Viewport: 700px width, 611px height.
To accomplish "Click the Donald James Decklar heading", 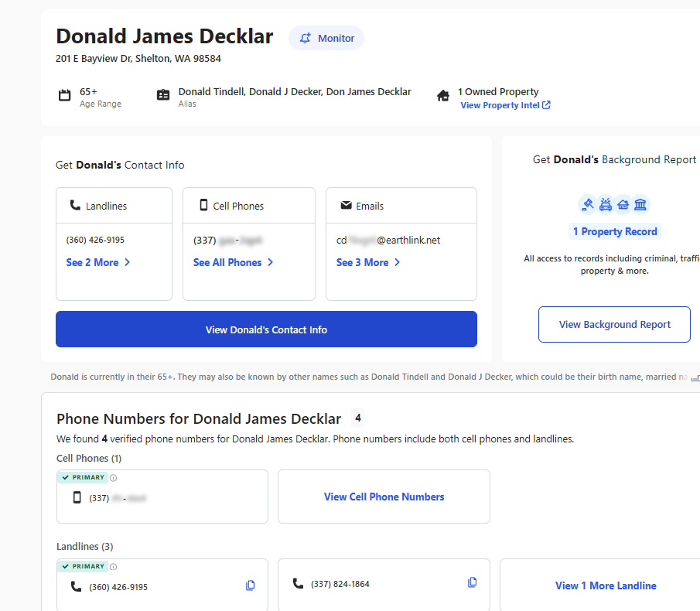I will pyautogui.click(x=164, y=36).
